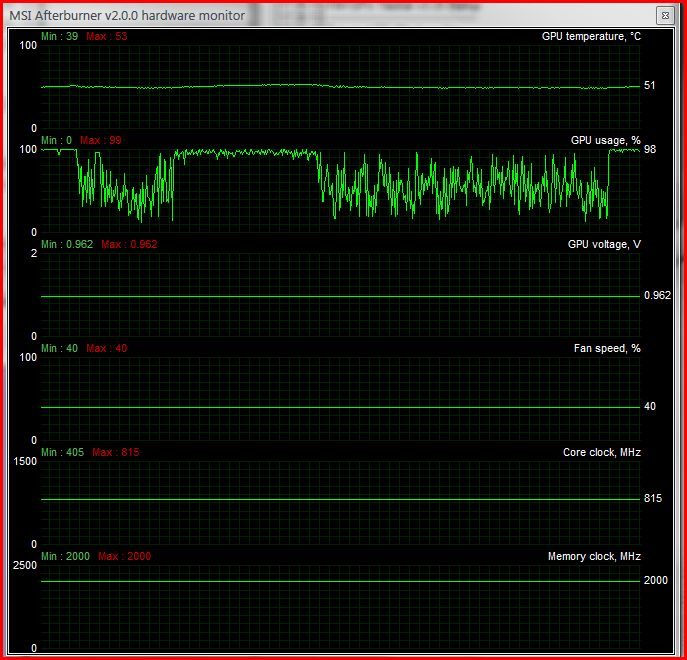Click the 'Max : 2000' memory clock reading
687x660 pixels.
124,556
